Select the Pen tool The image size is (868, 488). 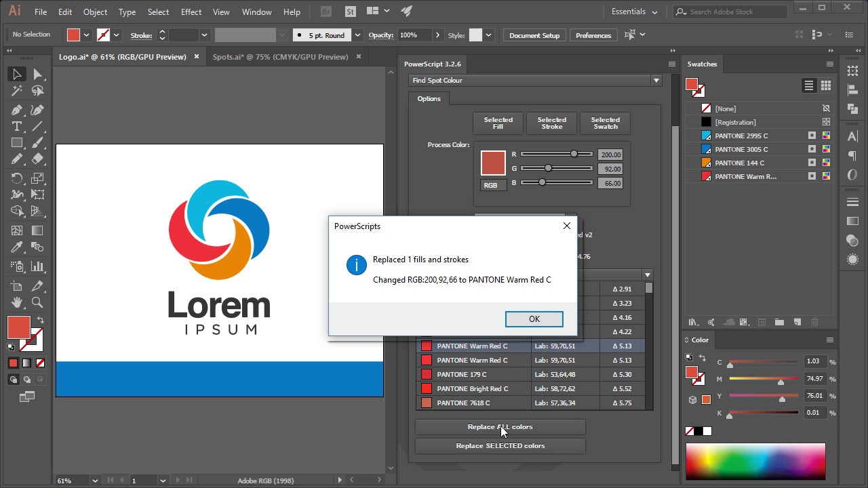[17, 110]
